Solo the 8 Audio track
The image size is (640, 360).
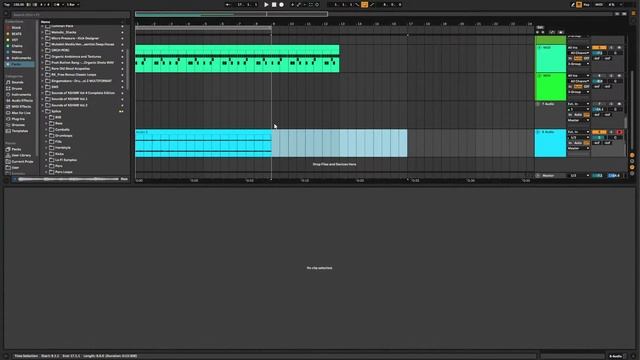click(x=611, y=132)
